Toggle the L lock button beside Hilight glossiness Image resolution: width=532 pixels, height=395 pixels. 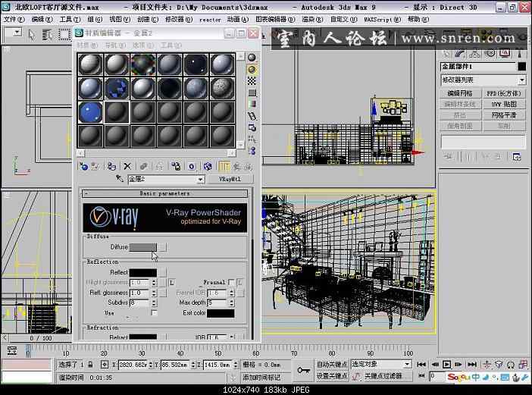(172, 282)
